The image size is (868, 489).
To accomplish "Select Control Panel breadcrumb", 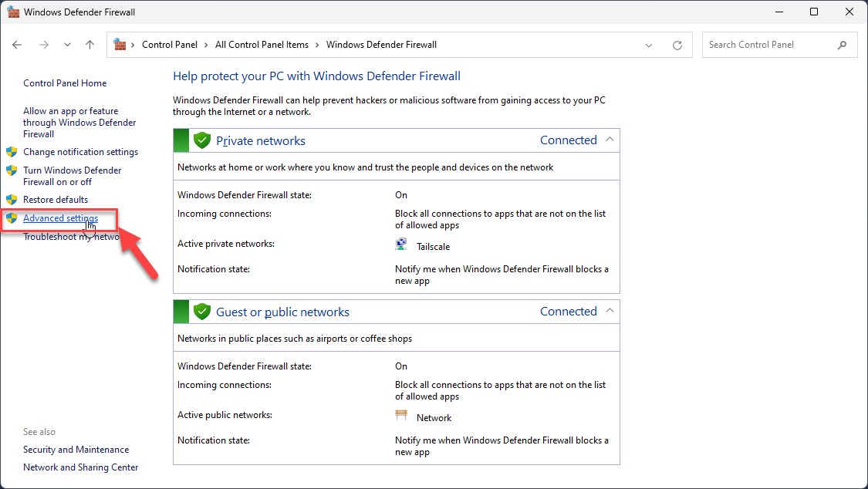I will click(x=170, y=45).
